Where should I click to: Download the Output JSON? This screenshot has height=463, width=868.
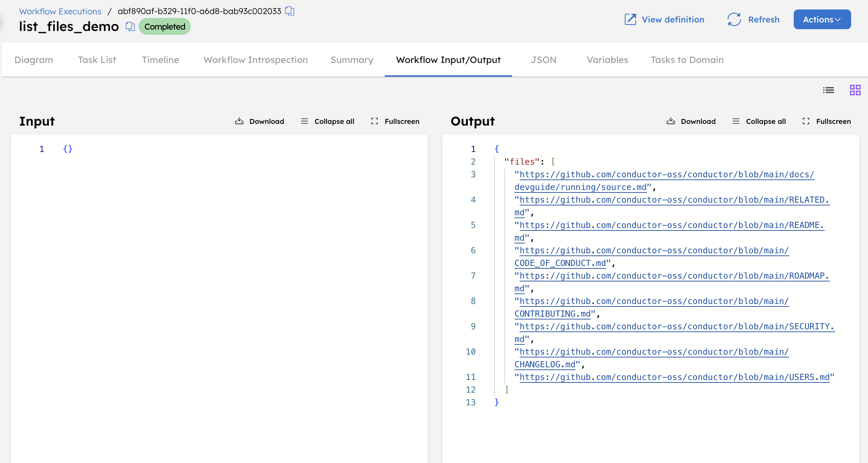[x=691, y=121]
